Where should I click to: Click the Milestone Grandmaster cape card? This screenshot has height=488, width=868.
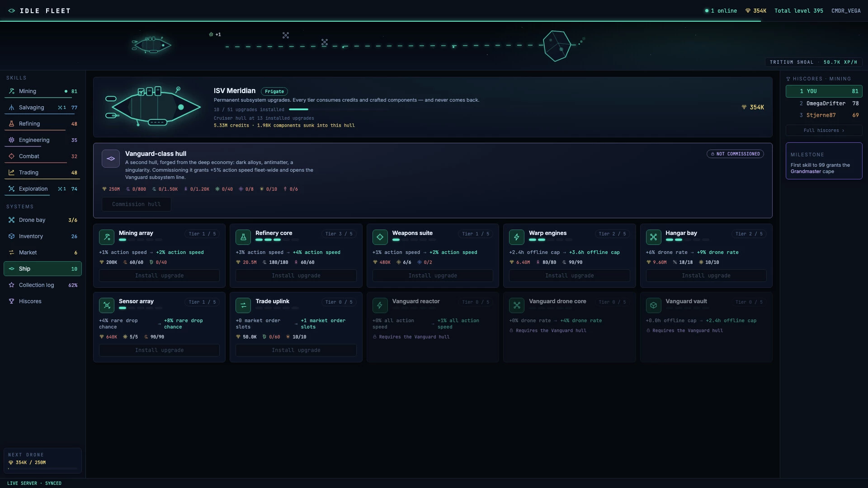[x=824, y=161]
